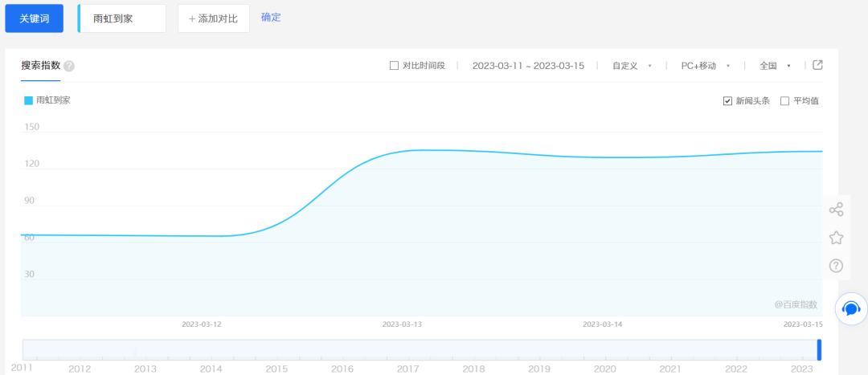868x375 pixels.
Task: Open the customer service headset chat bubble
Action: (851, 308)
